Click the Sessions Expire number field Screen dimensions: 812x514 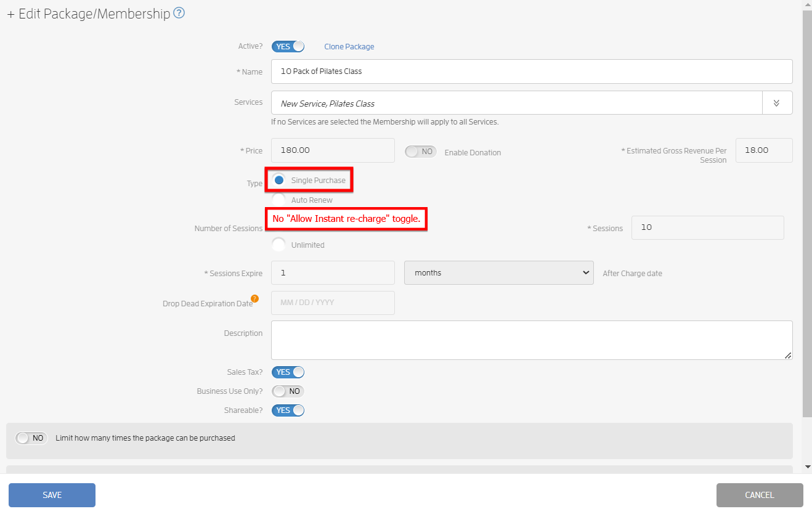point(333,272)
